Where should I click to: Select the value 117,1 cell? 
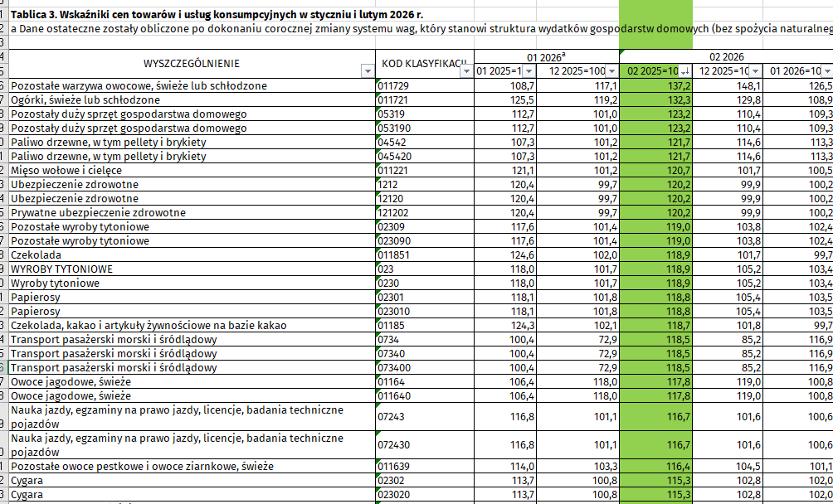(578, 86)
